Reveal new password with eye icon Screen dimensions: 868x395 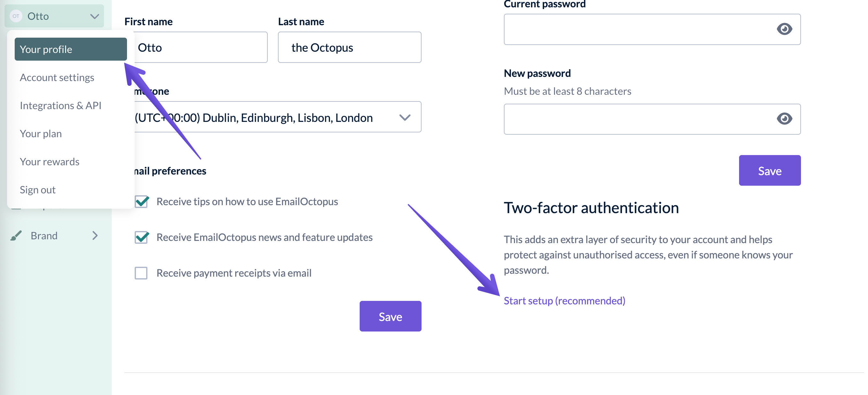pyautogui.click(x=784, y=119)
